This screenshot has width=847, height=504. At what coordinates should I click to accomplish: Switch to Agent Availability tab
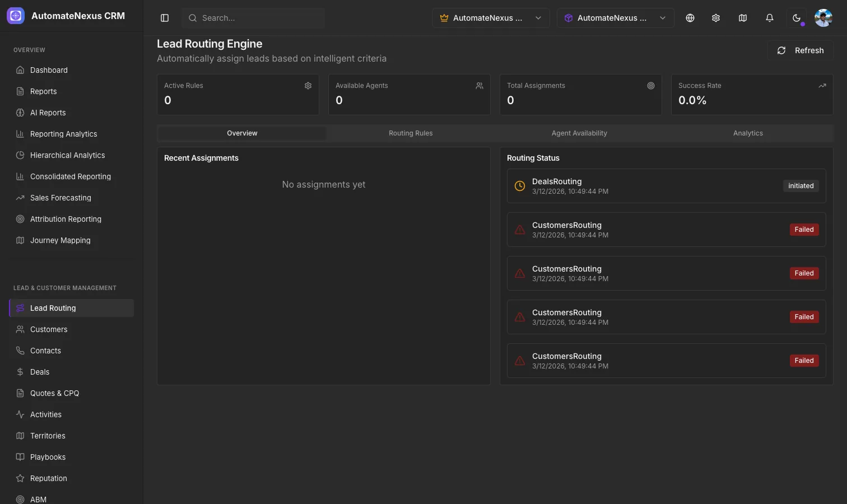point(579,133)
